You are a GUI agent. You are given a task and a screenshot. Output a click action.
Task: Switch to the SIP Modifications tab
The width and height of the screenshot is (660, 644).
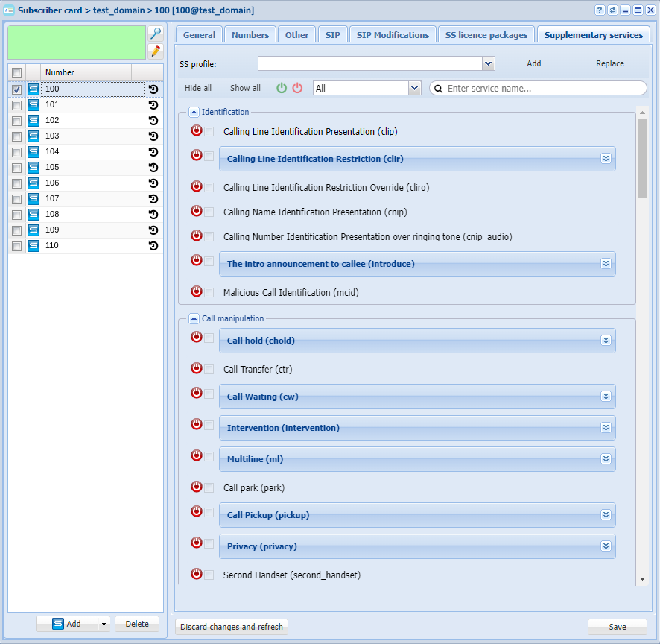coord(393,34)
